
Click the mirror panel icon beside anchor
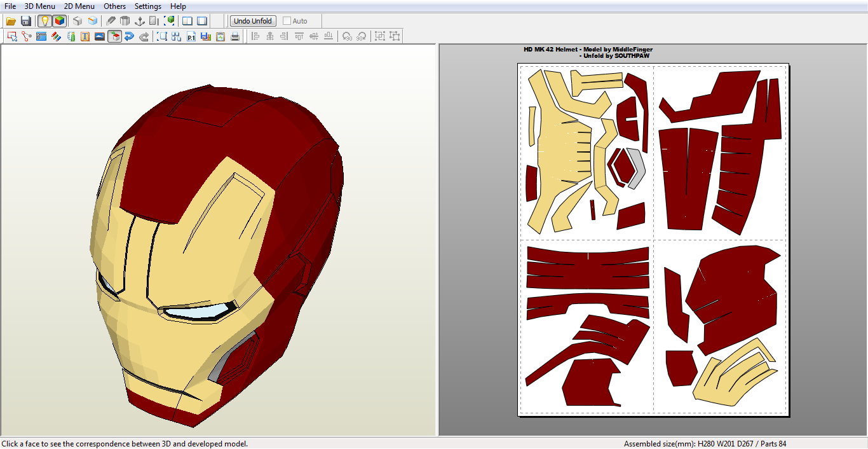coord(154,21)
